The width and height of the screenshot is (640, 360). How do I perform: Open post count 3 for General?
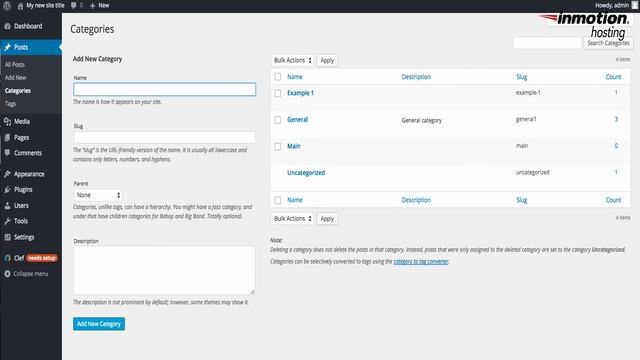tap(616, 119)
